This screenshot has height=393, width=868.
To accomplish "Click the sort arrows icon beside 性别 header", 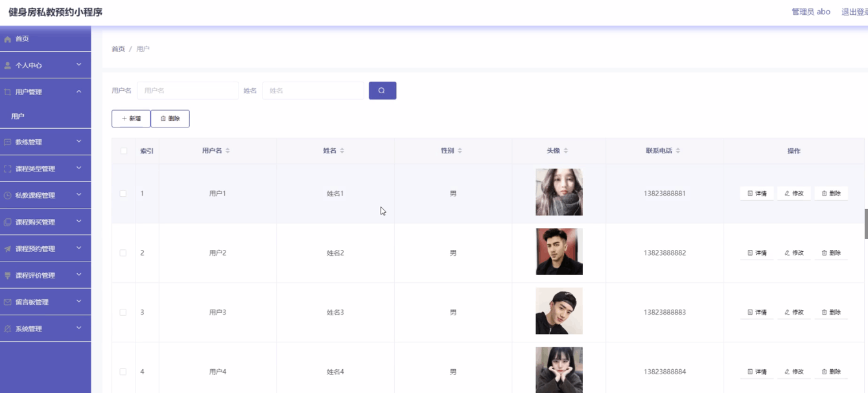I will coord(460,151).
